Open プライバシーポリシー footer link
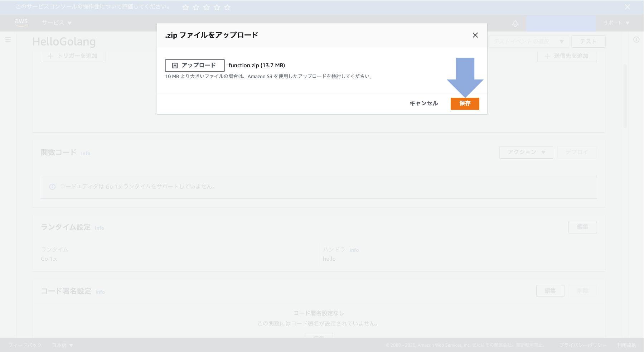Screen dimensions: 644x352 583,345
